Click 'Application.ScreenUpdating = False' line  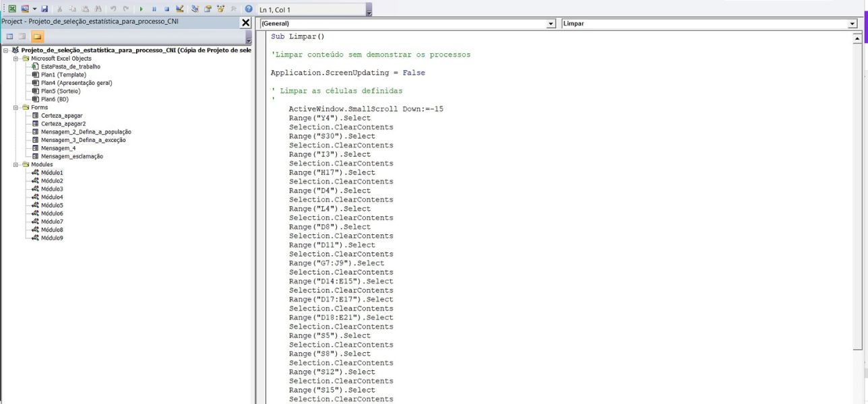click(x=348, y=73)
